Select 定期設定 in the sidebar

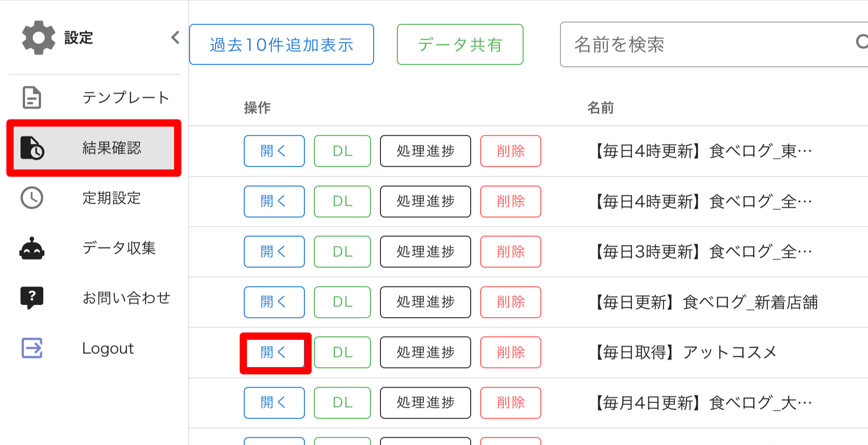[112, 198]
